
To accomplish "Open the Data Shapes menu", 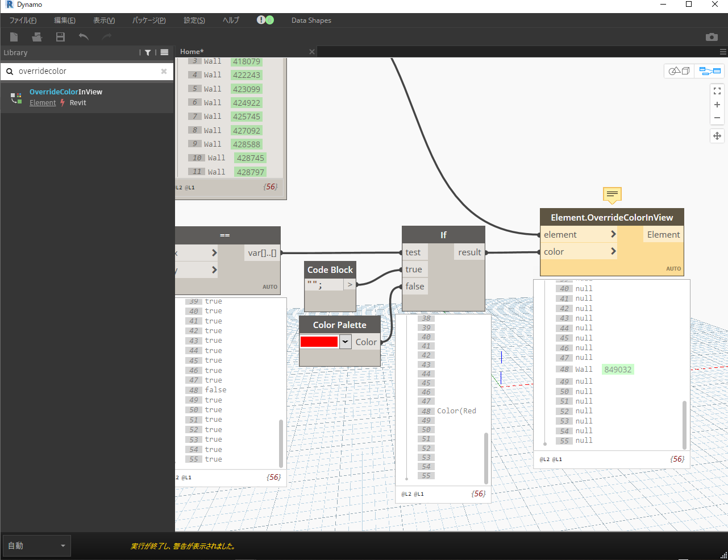I will point(311,20).
